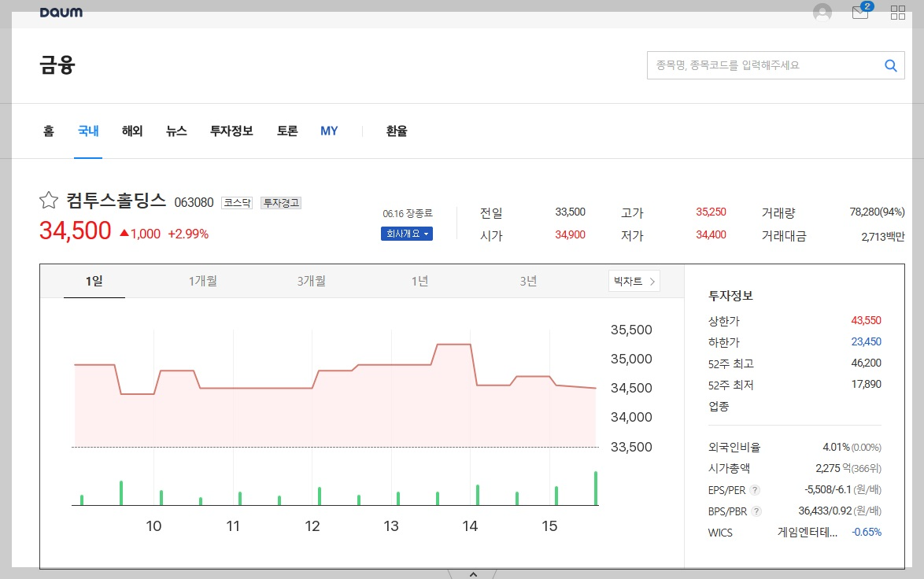Open the profile avatar icon

[x=822, y=12]
